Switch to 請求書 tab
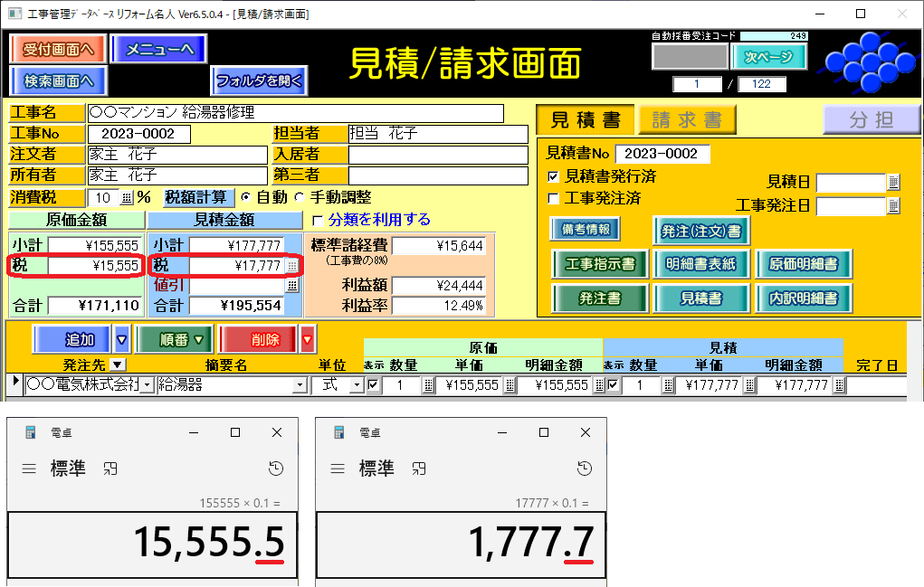The width and height of the screenshot is (924, 587). click(x=686, y=120)
